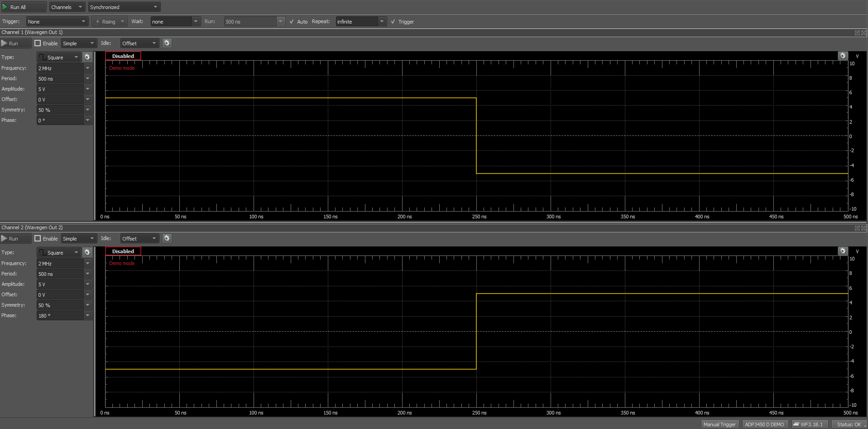The width and height of the screenshot is (868, 429).
Task: Expand Channel 2 Phase dropdown arrow
Action: pyautogui.click(x=88, y=315)
